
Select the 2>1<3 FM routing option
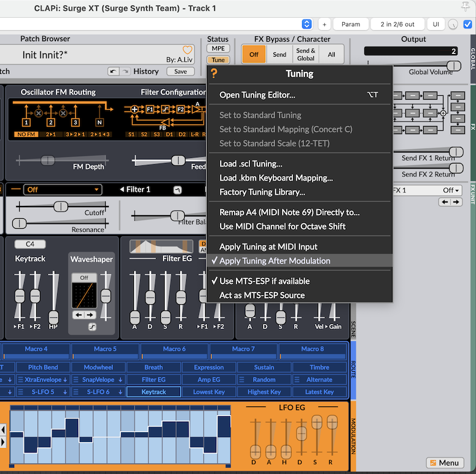tap(100, 134)
